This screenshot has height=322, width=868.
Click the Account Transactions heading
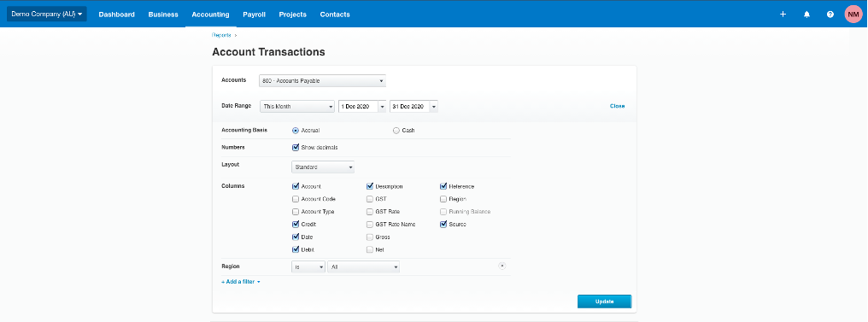268,52
